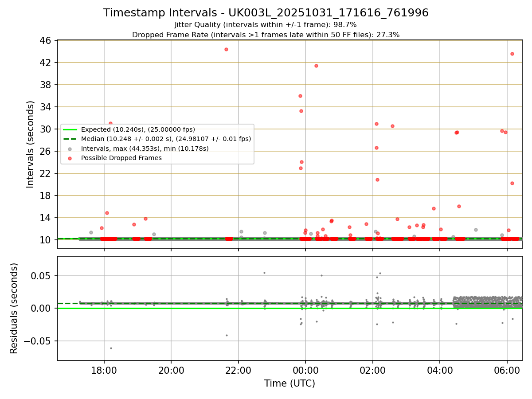532x399 pixels.
Task: Click the dashed dark-green line sample in the legend
Action: (x=70, y=139)
